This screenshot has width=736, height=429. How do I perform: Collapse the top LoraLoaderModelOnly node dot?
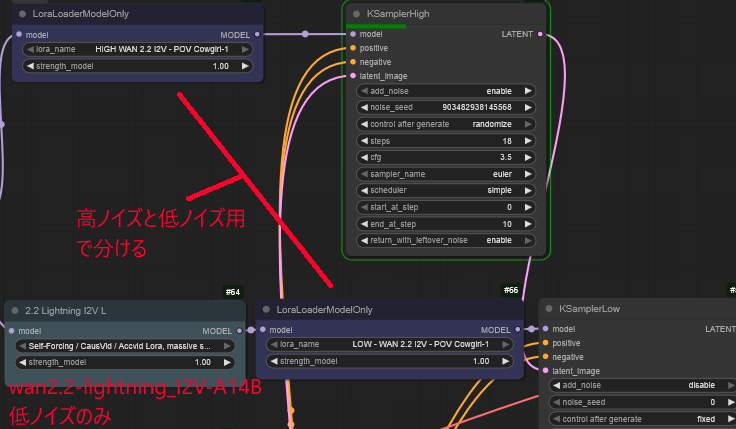tap(22, 14)
